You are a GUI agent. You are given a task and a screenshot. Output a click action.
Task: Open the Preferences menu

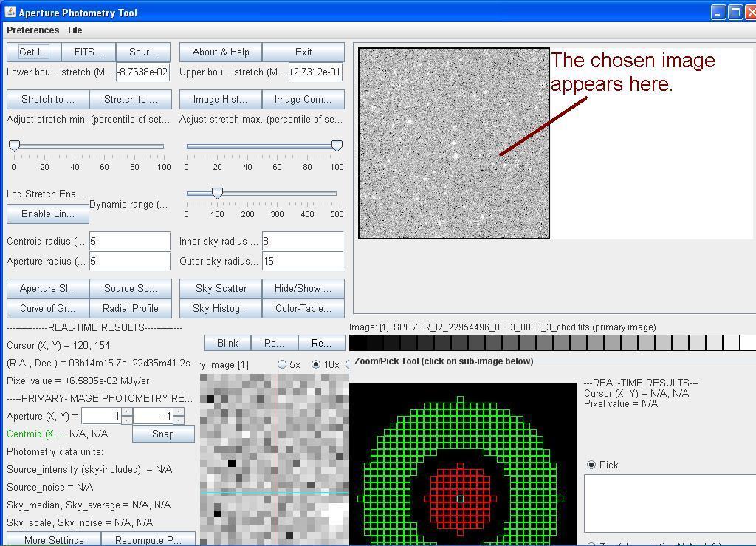point(32,30)
